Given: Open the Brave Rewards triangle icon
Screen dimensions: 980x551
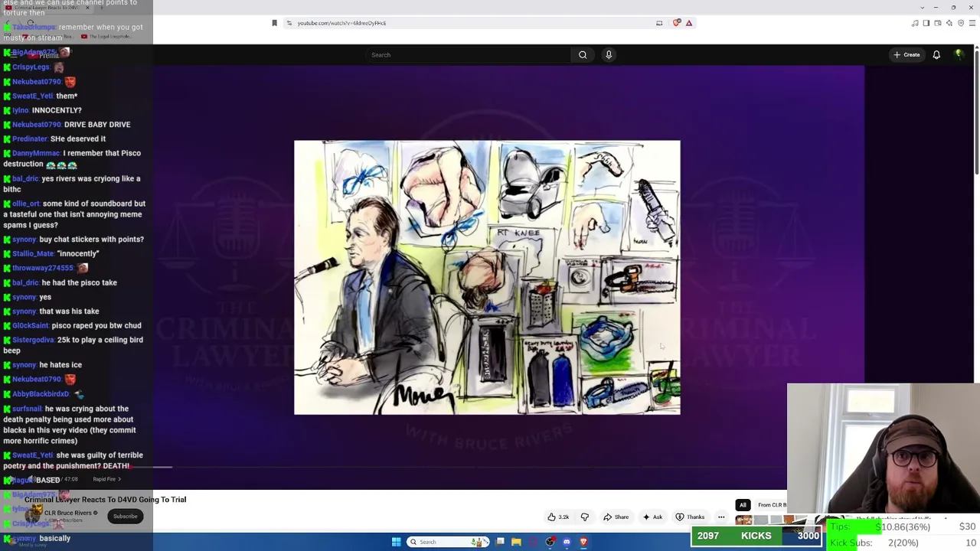Looking at the screenshot, I should [x=689, y=23].
